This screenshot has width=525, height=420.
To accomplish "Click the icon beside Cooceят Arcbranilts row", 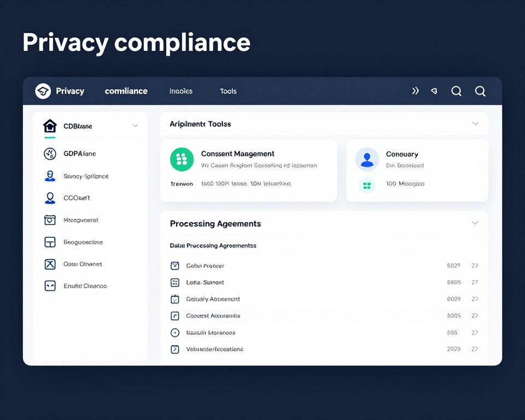I will [x=175, y=316].
